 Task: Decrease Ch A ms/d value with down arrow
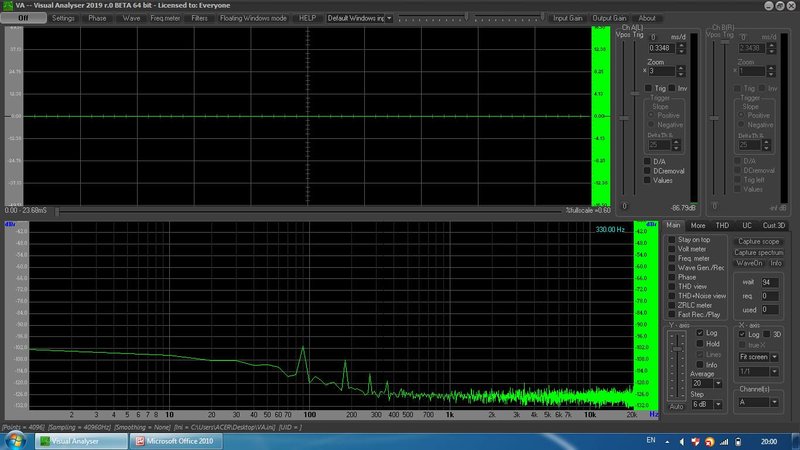pos(681,51)
